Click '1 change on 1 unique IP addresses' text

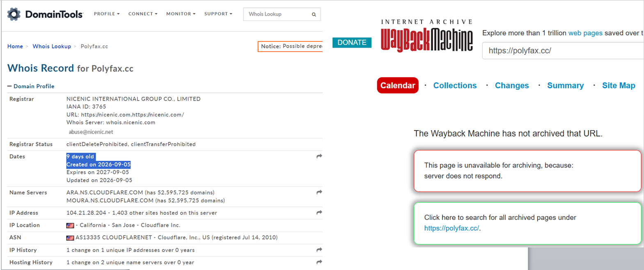[131, 250]
